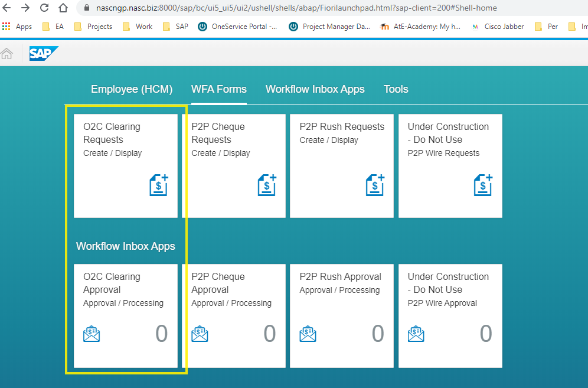Image resolution: width=588 pixels, height=388 pixels.
Task: Click the 0 count on P2P Rush Approval
Action: pyautogui.click(x=378, y=334)
